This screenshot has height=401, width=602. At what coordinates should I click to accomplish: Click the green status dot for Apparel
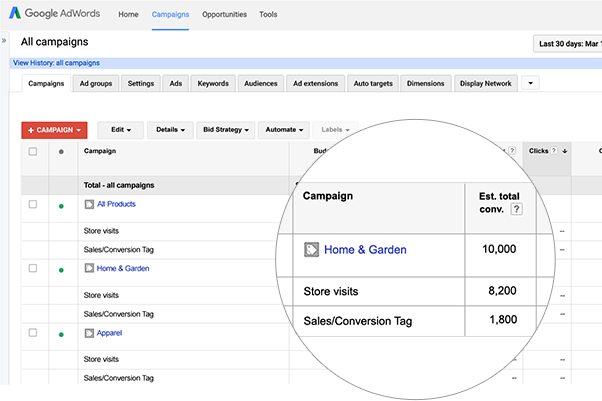point(61,335)
